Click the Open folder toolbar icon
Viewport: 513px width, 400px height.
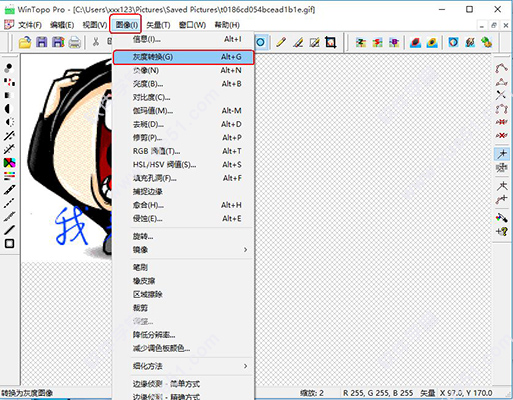pyautogui.click(x=25, y=43)
